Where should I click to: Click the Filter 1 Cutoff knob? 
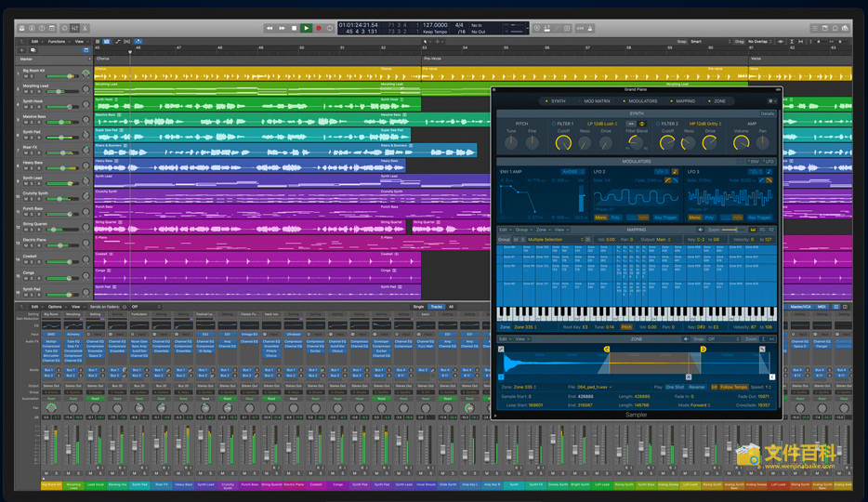pyautogui.click(x=563, y=143)
